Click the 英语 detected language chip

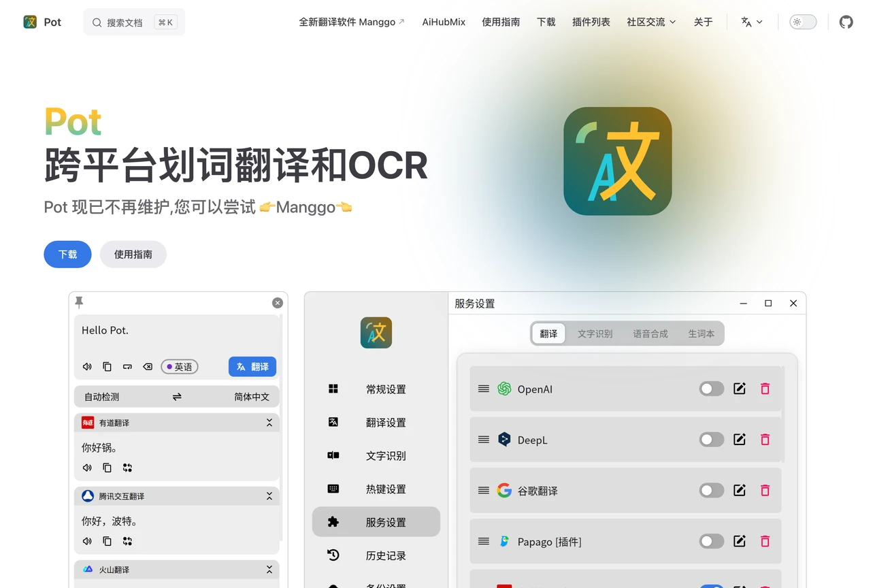click(x=180, y=367)
